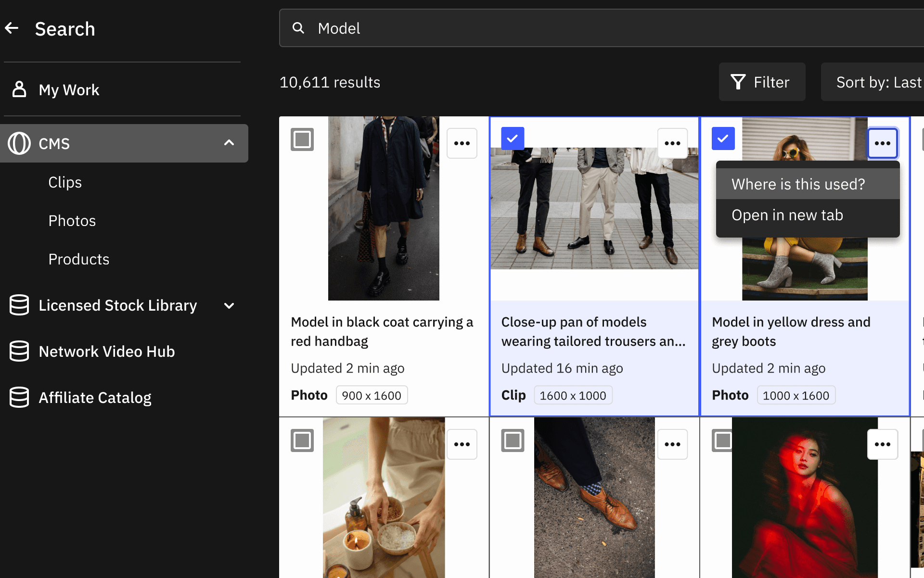Click the My Work person icon
The height and width of the screenshot is (578, 924).
19,89
